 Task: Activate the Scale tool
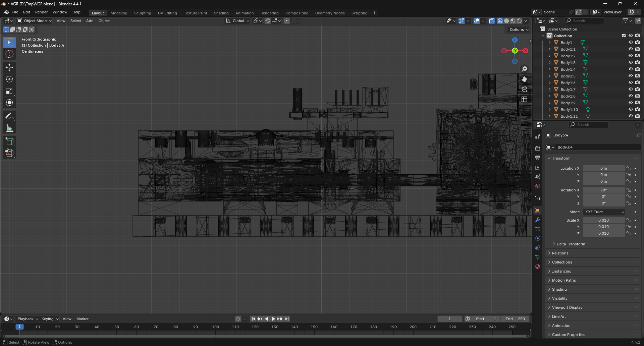9,91
